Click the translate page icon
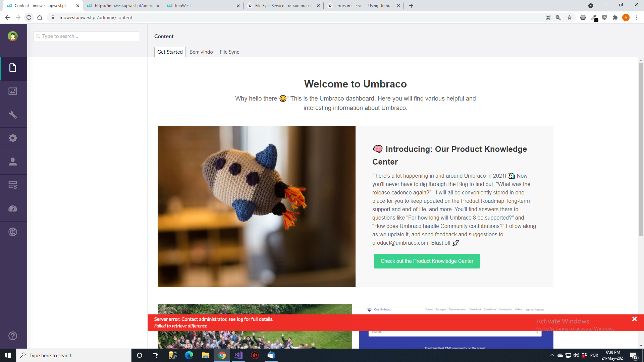 [559, 17]
